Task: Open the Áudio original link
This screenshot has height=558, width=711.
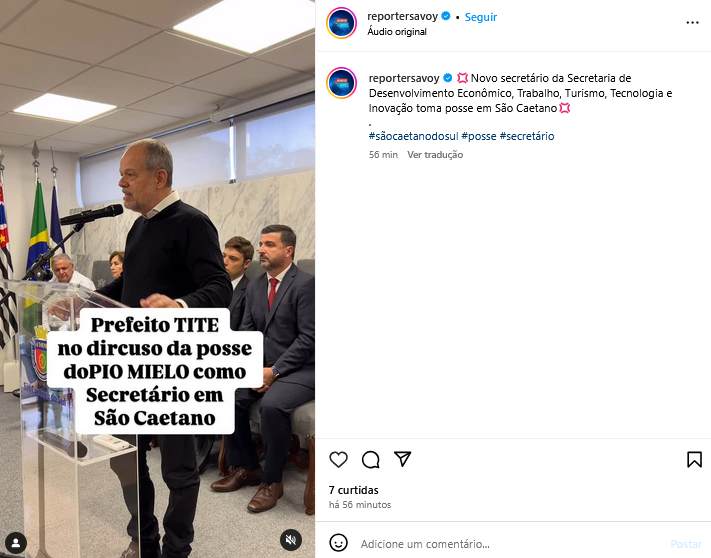Action: [x=397, y=32]
